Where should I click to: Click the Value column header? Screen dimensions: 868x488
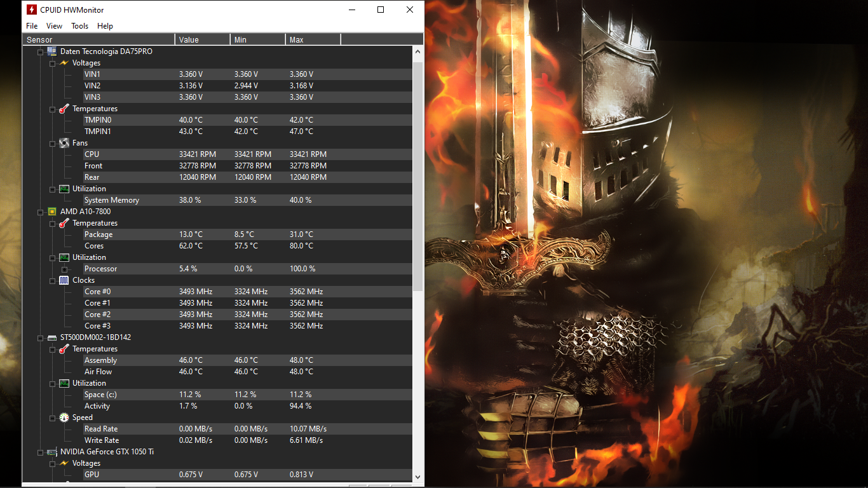click(203, 39)
